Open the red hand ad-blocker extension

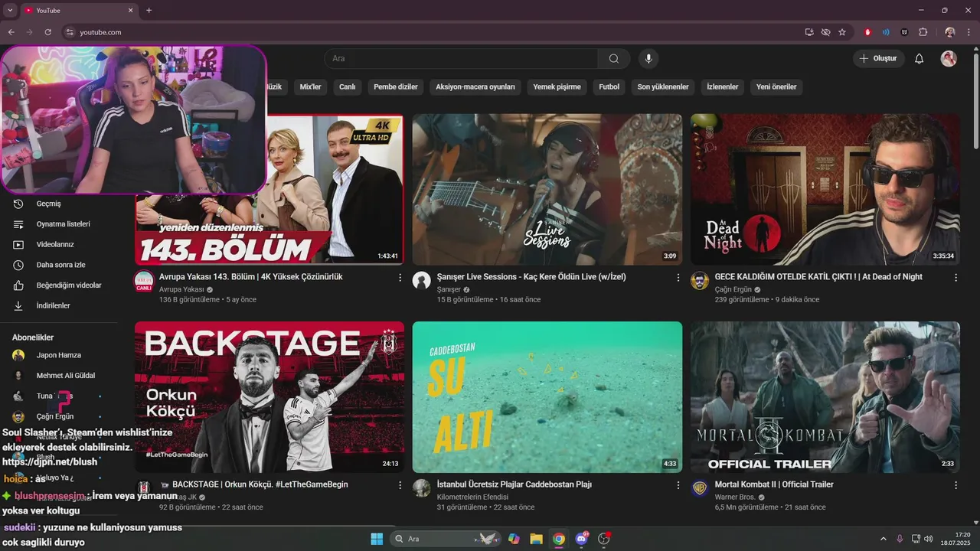[x=867, y=32]
